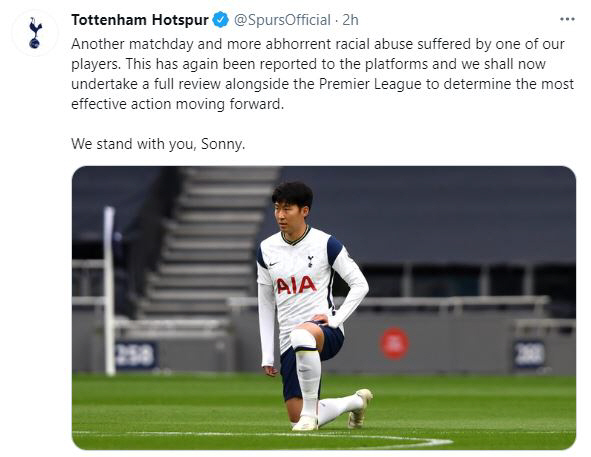Open the Tottenham Hotspur display name link
This screenshot has width=591, height=457.
coord(140,20)
